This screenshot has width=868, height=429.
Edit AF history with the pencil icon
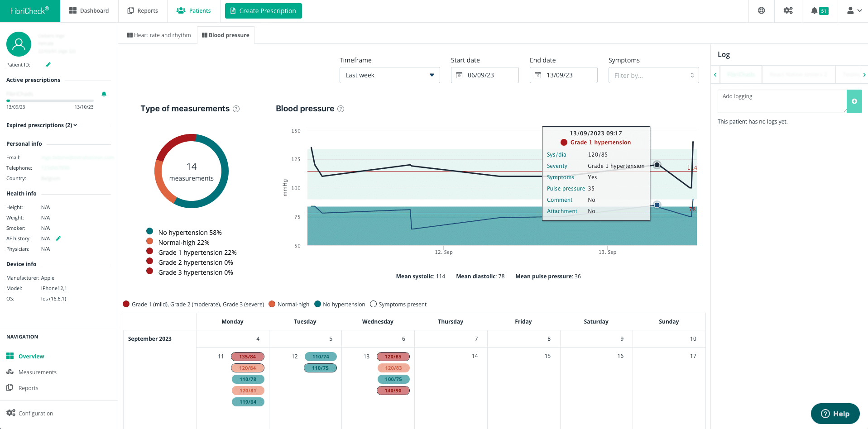pos(58,238)
